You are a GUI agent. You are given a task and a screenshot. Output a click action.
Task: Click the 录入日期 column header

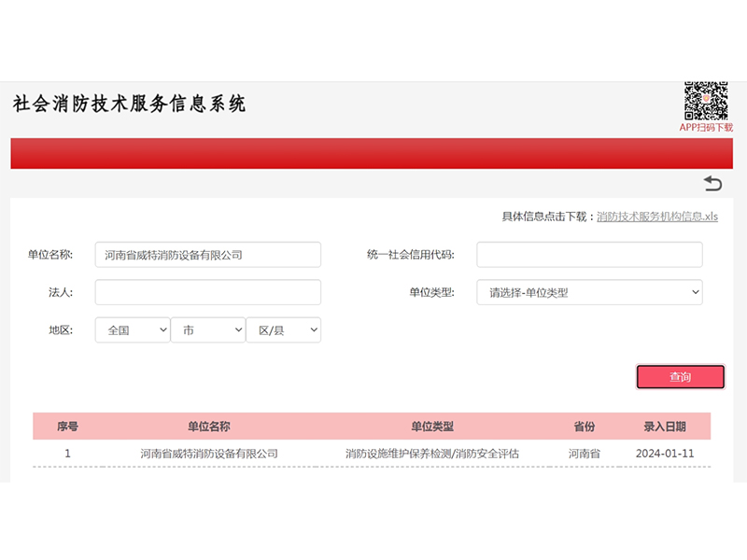665,427
